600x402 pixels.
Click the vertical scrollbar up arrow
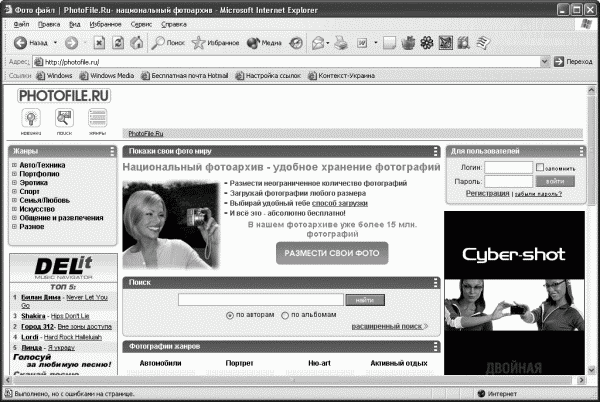(591, 90)
